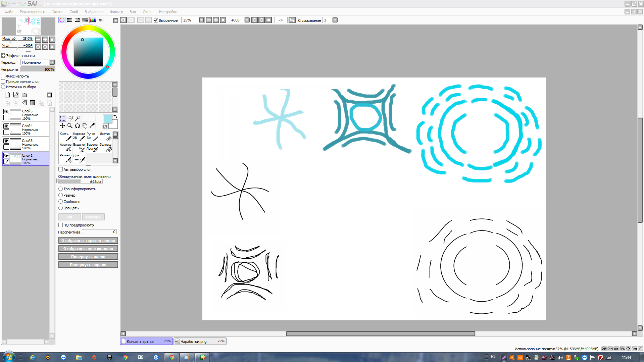The image size is (644, 362).
Task: Click the -> toolbar button
Action: [281, 20]
